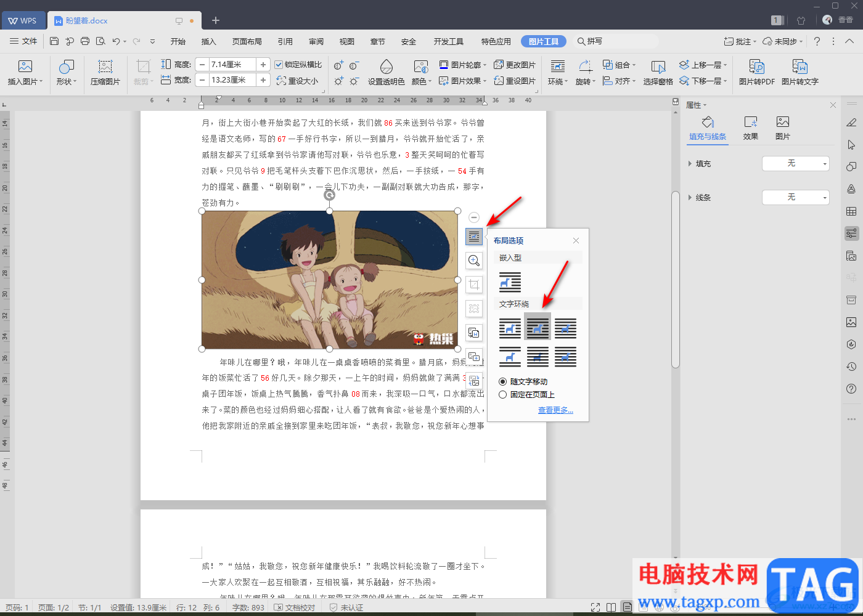The image size is (863, 616).
Task: Click the help question mark in right sidebar
Action: point(851,389)
